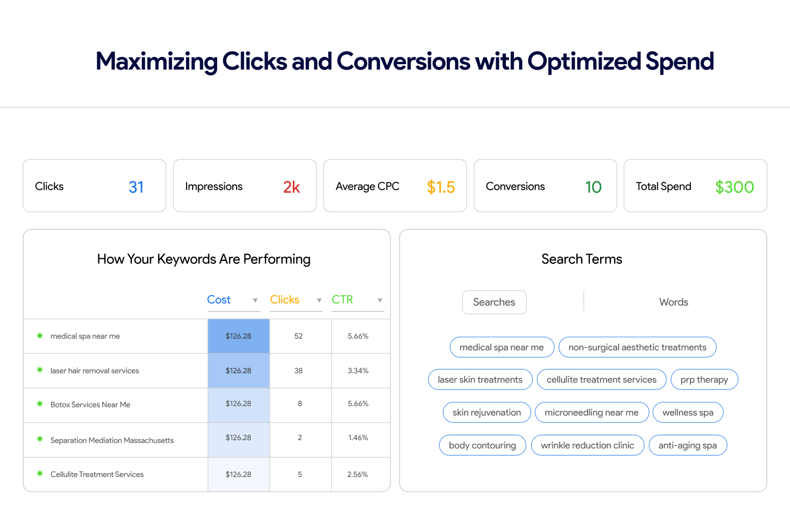The width and height of the screenshot is (790, 532).
Task: Switch to the Searches tab
Action: 494,302
